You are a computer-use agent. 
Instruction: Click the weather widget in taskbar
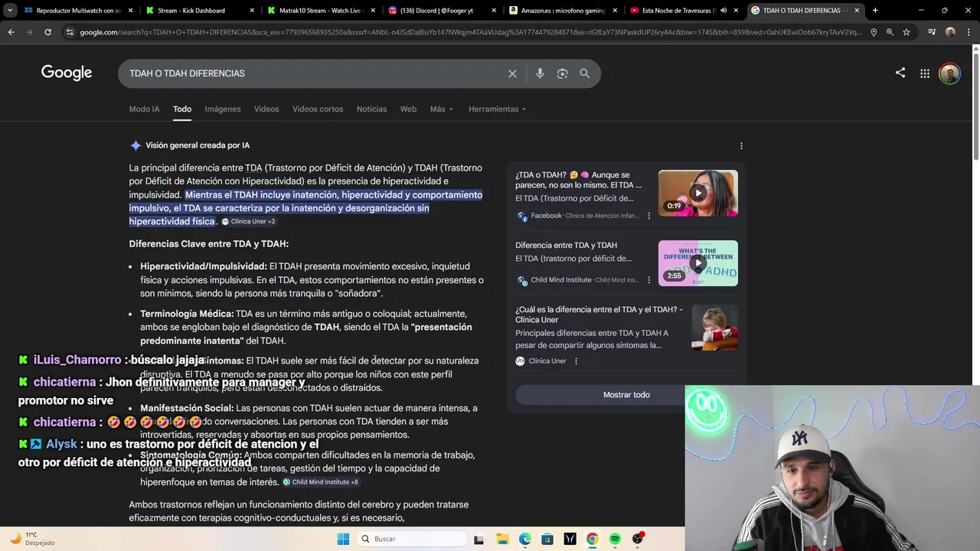[x=32, y=539]
